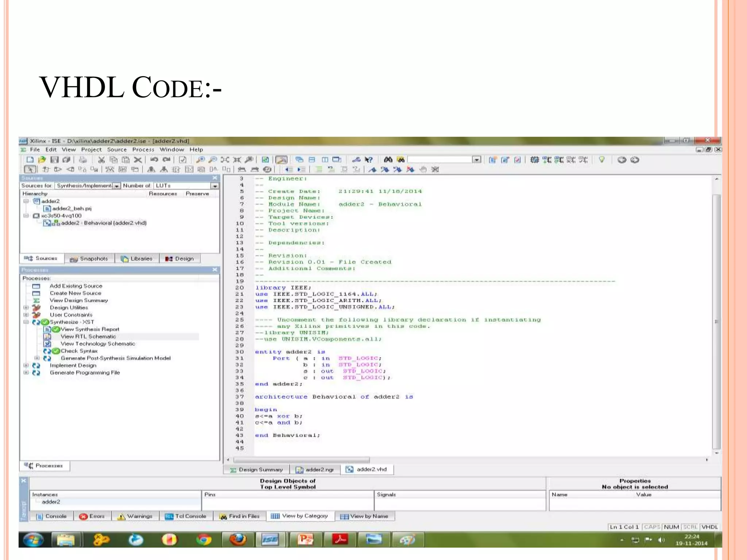747x560 pixels.
Task: Select Check Syntax process
Action: (x=79, y=351)
